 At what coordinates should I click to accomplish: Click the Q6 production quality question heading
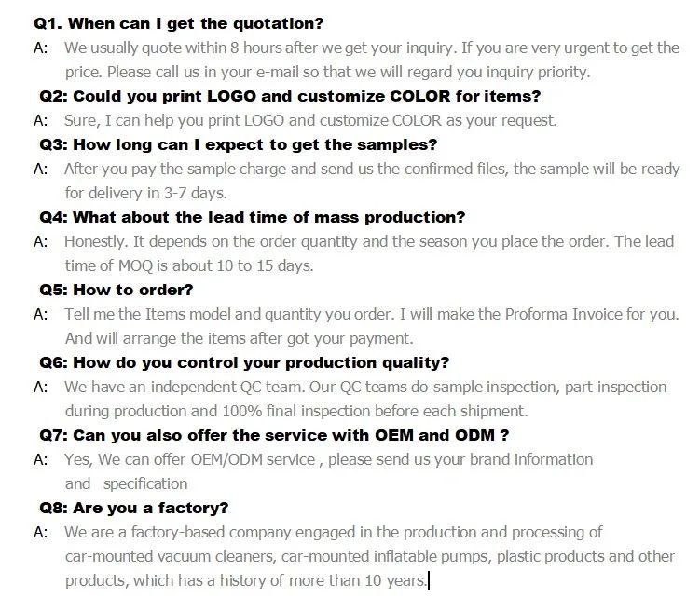[244, 362]
